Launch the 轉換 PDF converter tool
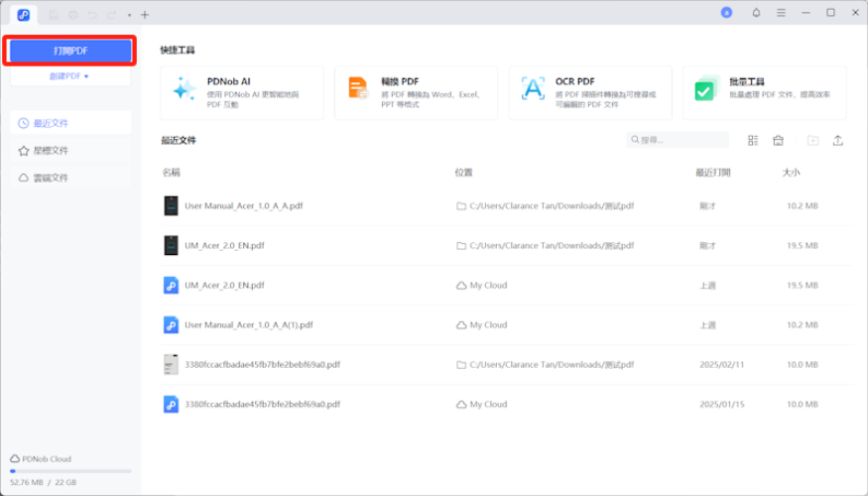The height and width of the screenshot is (496, 868). [416, 92]
